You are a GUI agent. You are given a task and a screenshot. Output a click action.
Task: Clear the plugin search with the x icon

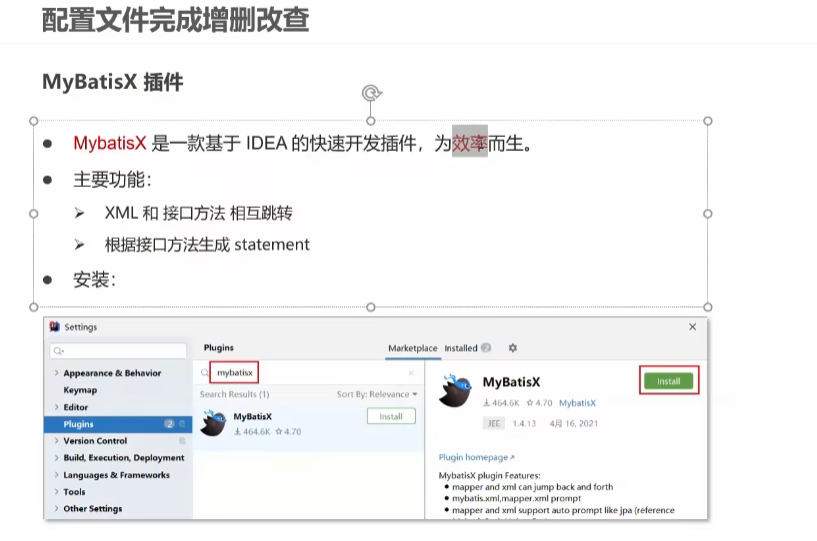[411, 373]
